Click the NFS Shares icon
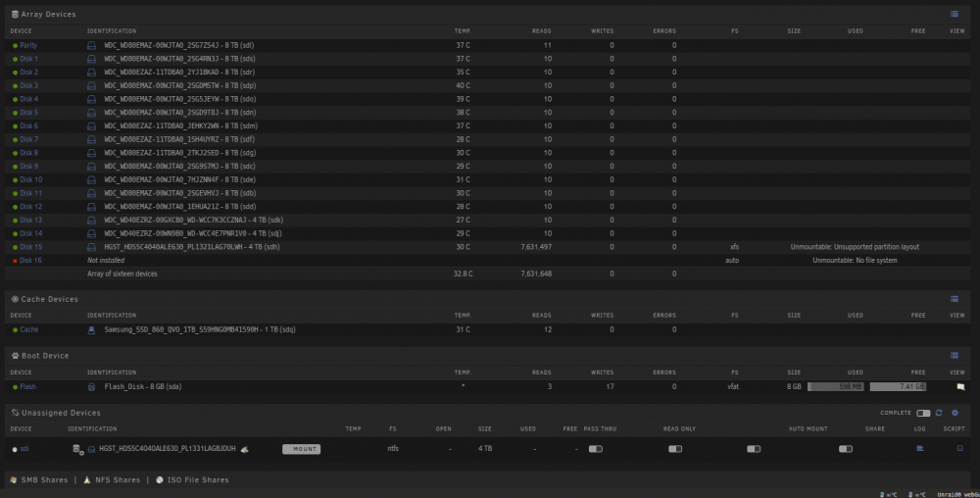Viewport: 980px width, 498px height. click(x=87, y=480)
